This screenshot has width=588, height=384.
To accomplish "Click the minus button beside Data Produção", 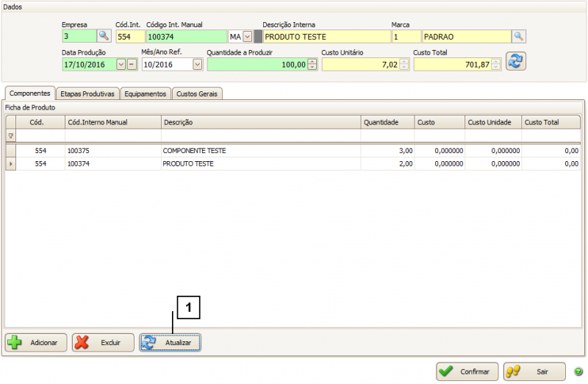I will click(132, 64).
